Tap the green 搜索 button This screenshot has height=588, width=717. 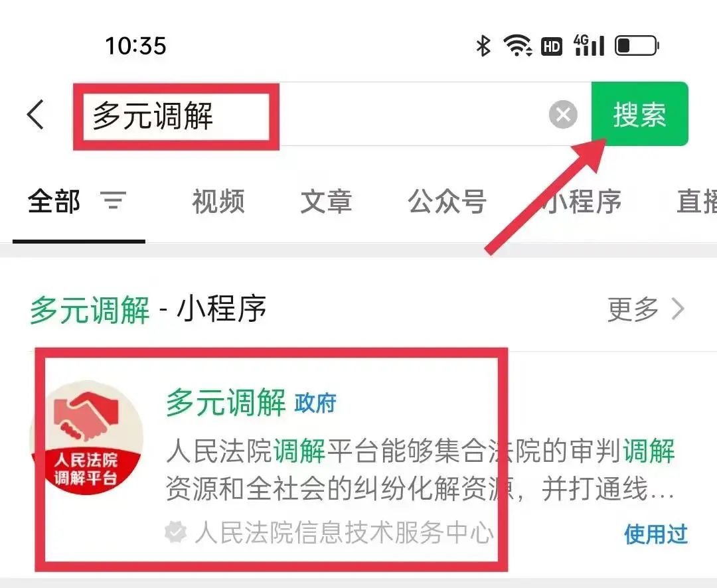[640, 114]
